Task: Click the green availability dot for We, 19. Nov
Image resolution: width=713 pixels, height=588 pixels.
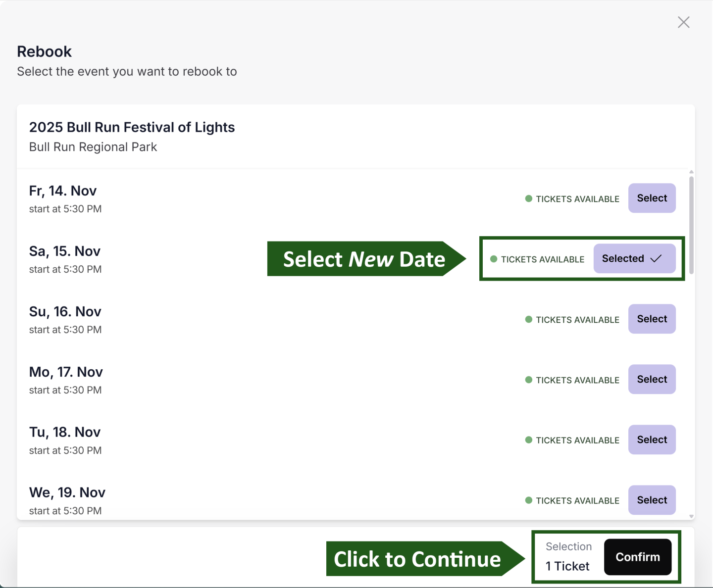Action: (529, 500)
